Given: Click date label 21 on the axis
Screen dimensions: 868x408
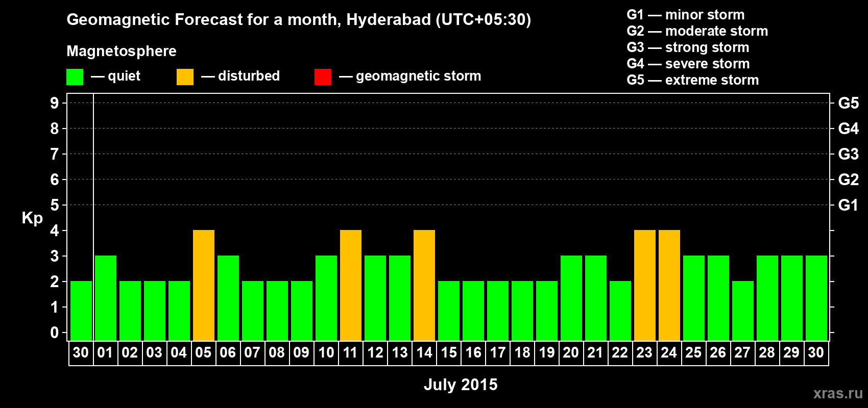Looking at the screenshot, I should 595,353.
